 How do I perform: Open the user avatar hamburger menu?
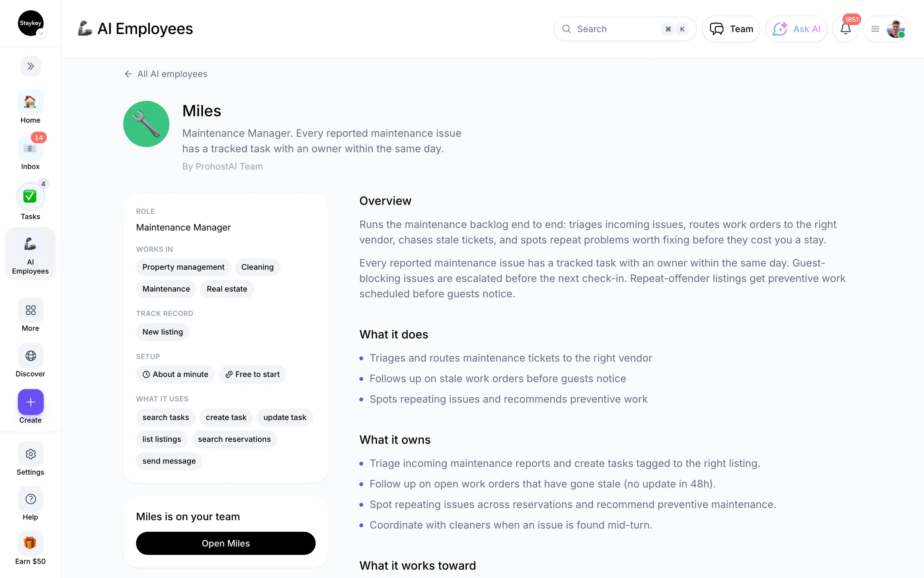pyautogui.click(x=886, y=29)
